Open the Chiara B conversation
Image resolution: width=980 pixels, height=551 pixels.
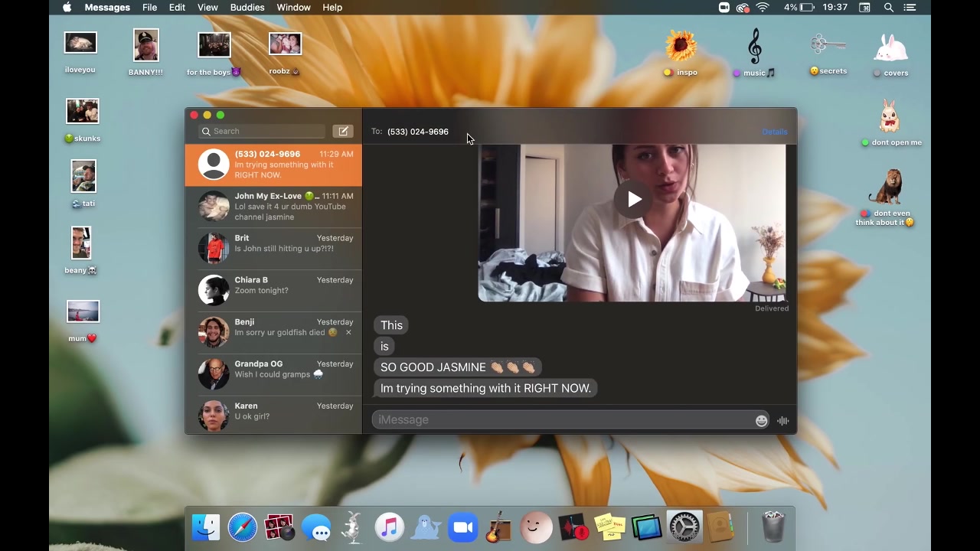[x=273, y=291]
